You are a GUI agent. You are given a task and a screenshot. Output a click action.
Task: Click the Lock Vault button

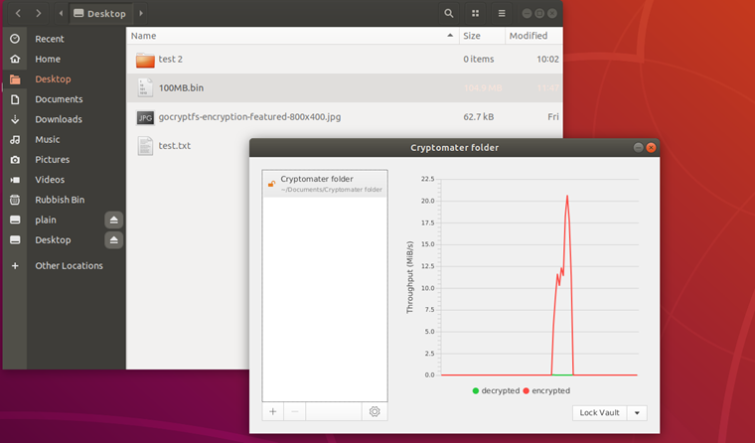(x=599, y=413)
